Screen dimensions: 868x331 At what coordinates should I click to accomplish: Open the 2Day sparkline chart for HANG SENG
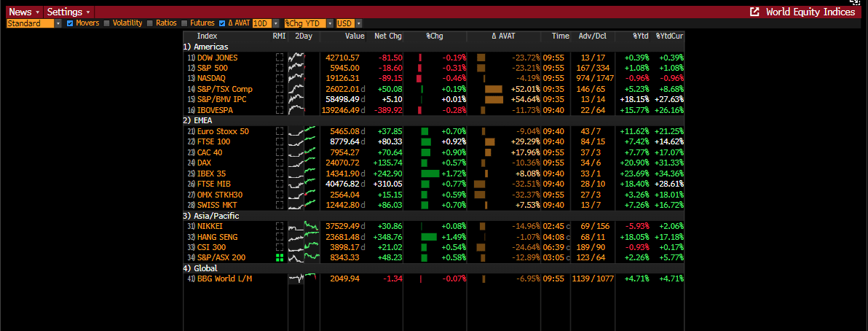point(304,236)
